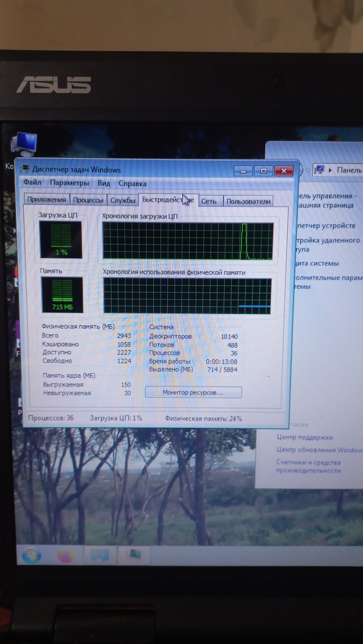
Task: Maximize the Task Manager window
Action: pyautogui.click(x=263, y=170)
